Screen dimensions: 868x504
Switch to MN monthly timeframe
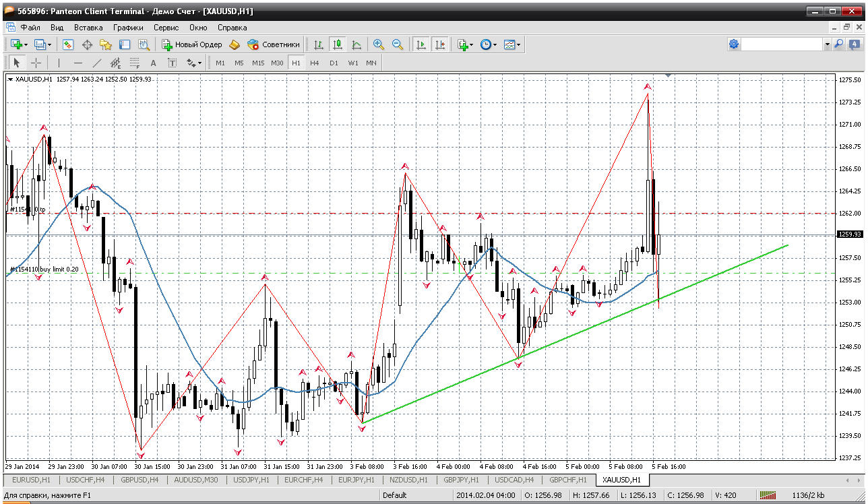coord(371,63)
